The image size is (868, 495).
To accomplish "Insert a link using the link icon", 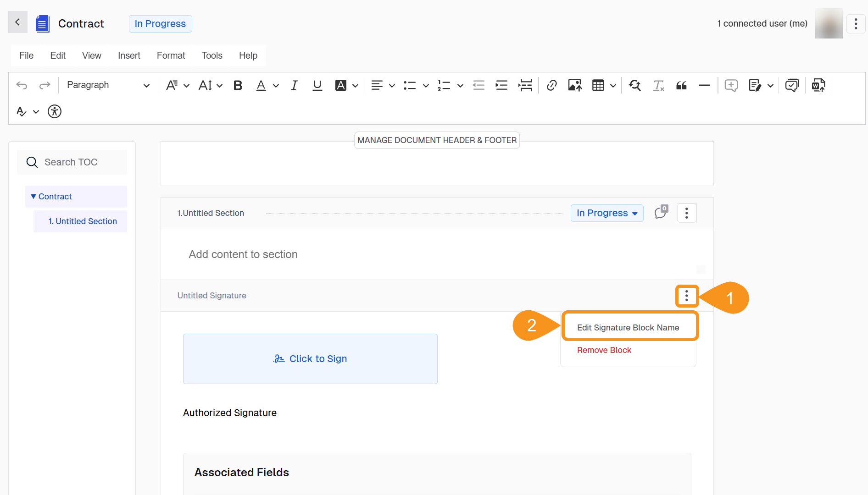I will (551, 85).
